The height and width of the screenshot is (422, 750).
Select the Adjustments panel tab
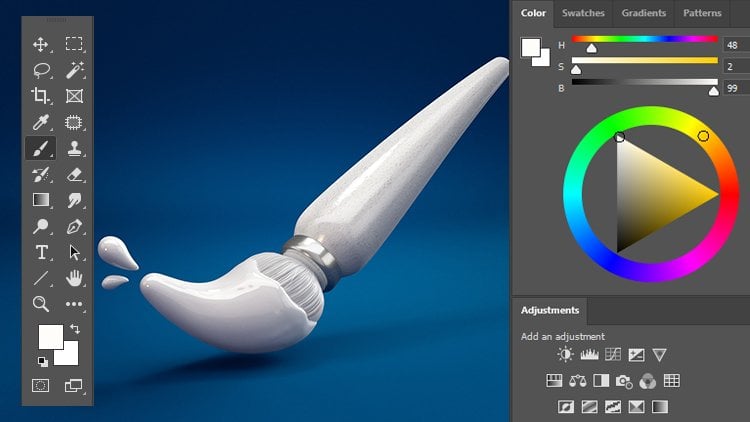[x=550, y=311]
